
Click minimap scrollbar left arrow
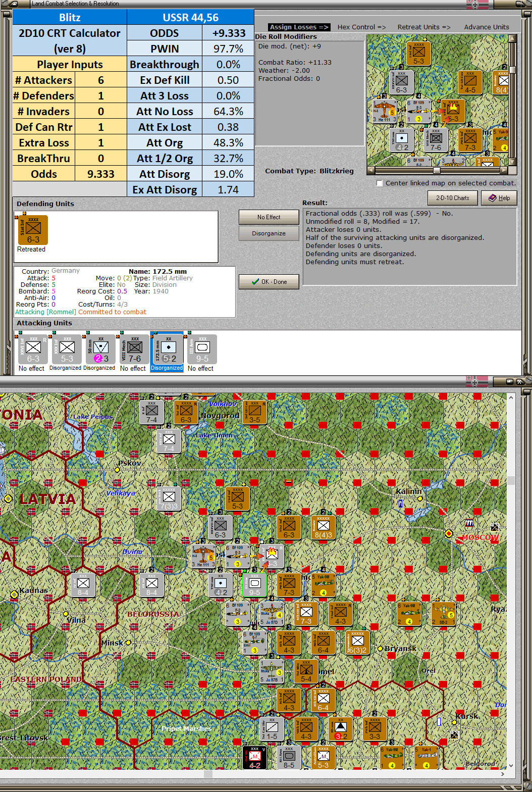tap(371, 170)
